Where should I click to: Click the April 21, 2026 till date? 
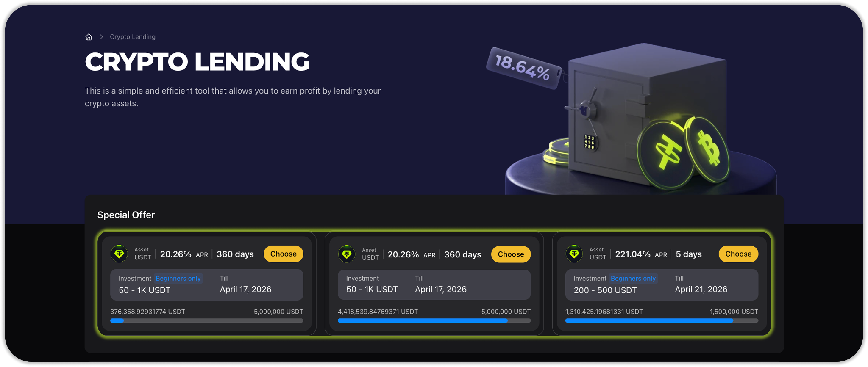click(x=701, y=290)
